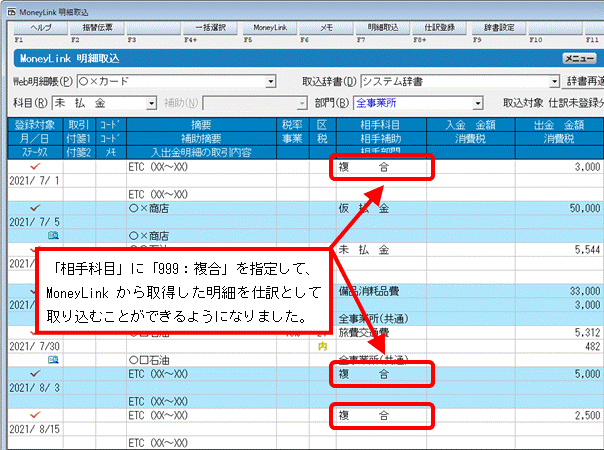
Task: Click the 内 tax category cell
Action: (323, 346)
